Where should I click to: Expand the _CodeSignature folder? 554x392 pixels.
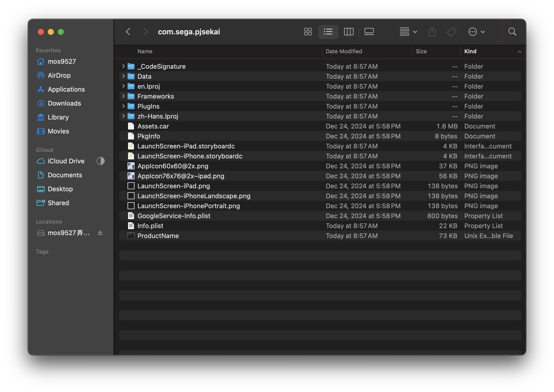click(x=123, y=66)
